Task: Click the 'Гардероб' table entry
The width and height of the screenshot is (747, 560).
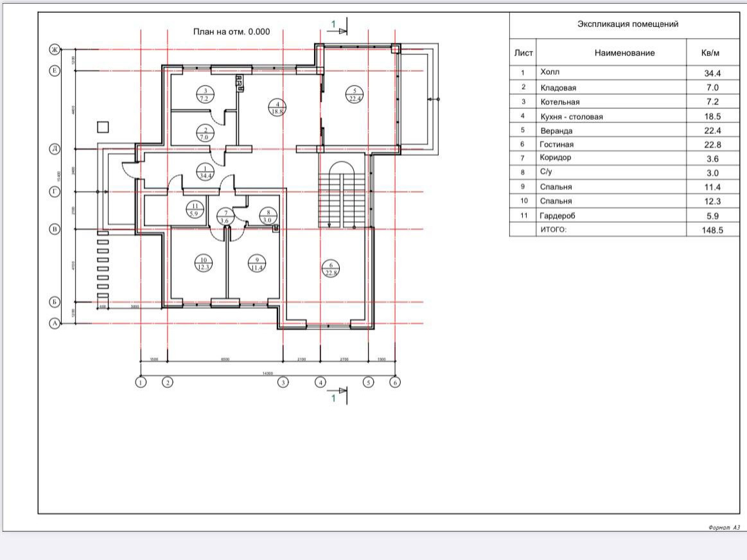Action: [x=556, y=216]
